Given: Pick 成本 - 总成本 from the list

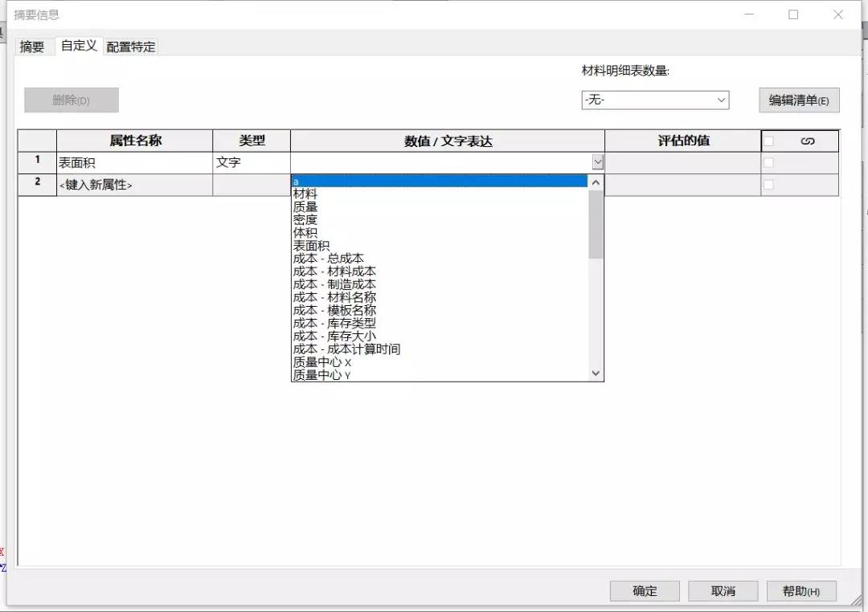Looking at the screenshot, I should click(328, 259).
